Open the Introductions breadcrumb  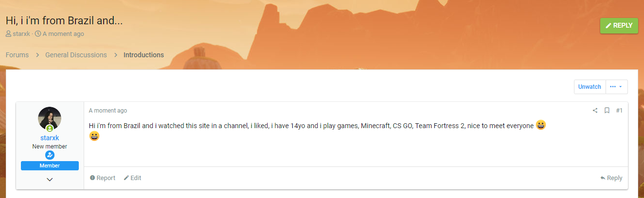click(x=143, y=55)
